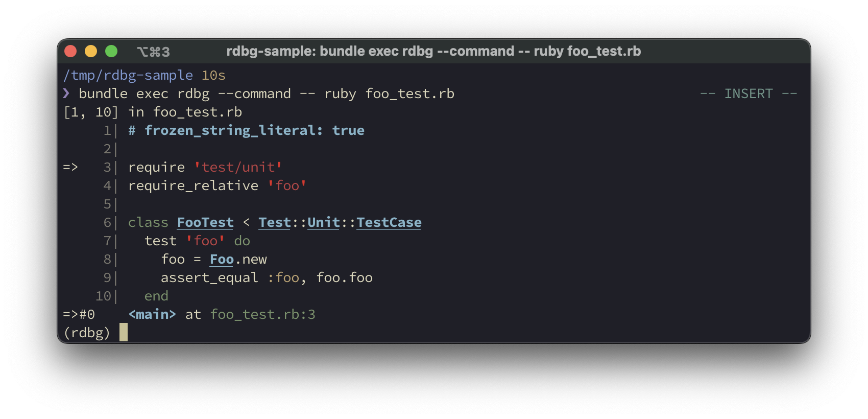The height and width of the screenshot is (419, 868).
Task: Click the underlined TestCase constant
Action: pyautogui.click(x=389, y=222)
